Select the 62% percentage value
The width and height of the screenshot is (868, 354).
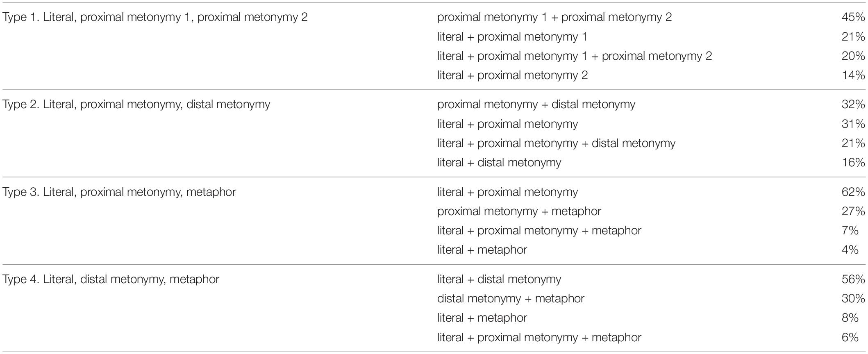click(x=853, y=192)
